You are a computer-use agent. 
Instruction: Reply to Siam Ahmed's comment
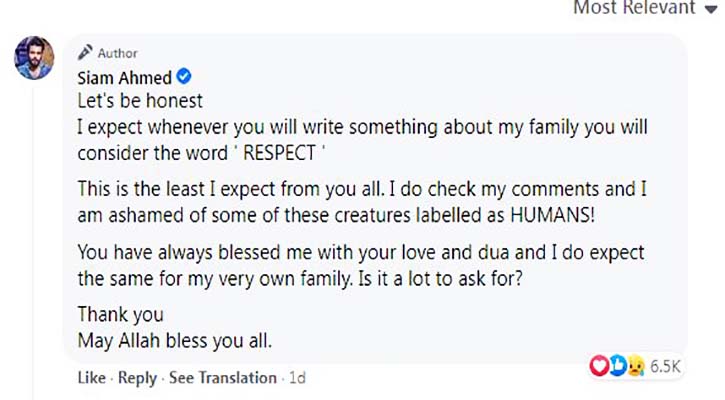tap(137, 378)
